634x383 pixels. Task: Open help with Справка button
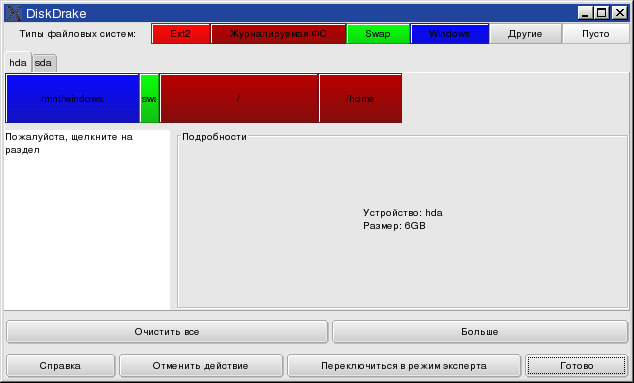click(60, 366)
